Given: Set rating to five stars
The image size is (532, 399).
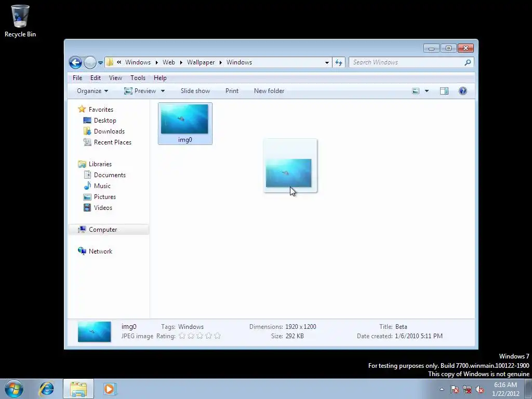Looking at the screenshot, I should click(x=218, y=336).
